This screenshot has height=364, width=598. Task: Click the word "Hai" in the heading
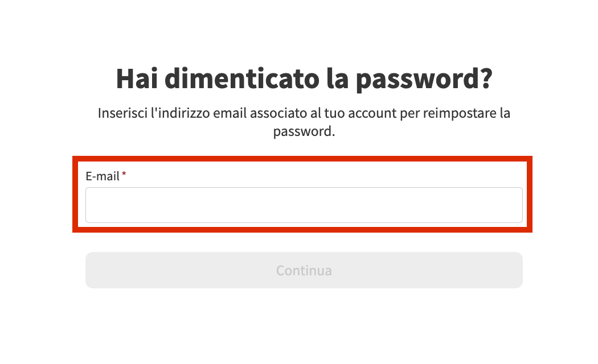coord(137,80)
